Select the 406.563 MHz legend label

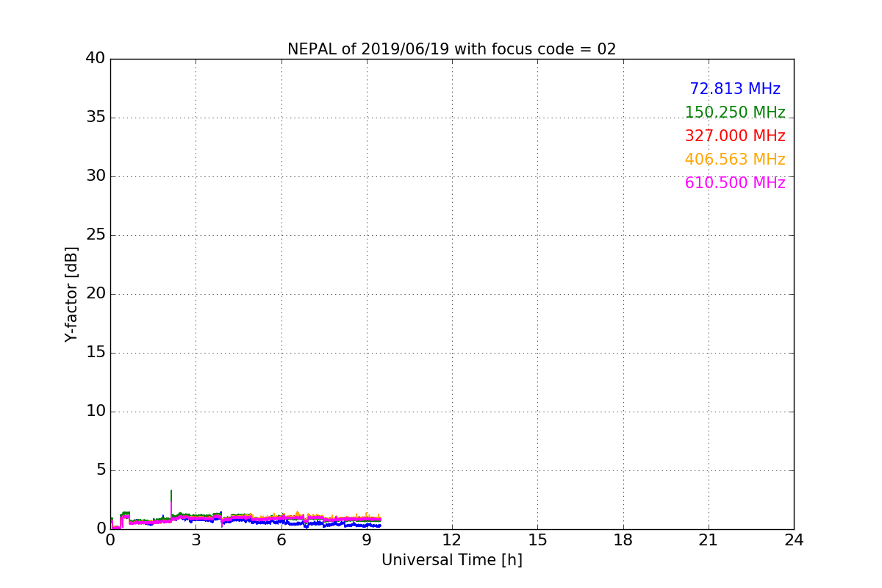tap(735, 159)
